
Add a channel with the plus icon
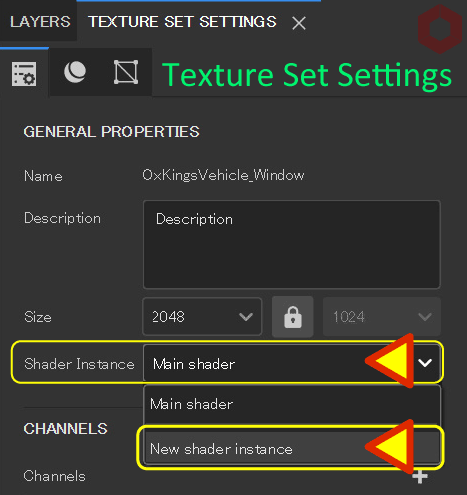coord(420,477)
